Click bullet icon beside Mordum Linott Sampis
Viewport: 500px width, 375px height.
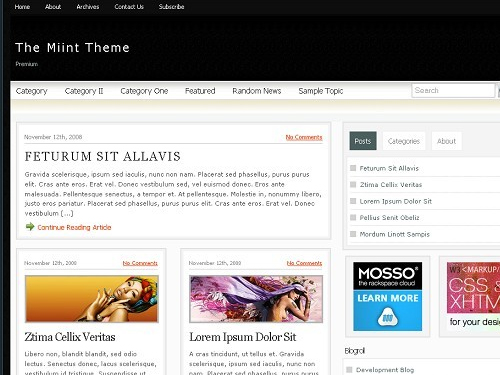(353, 234)
